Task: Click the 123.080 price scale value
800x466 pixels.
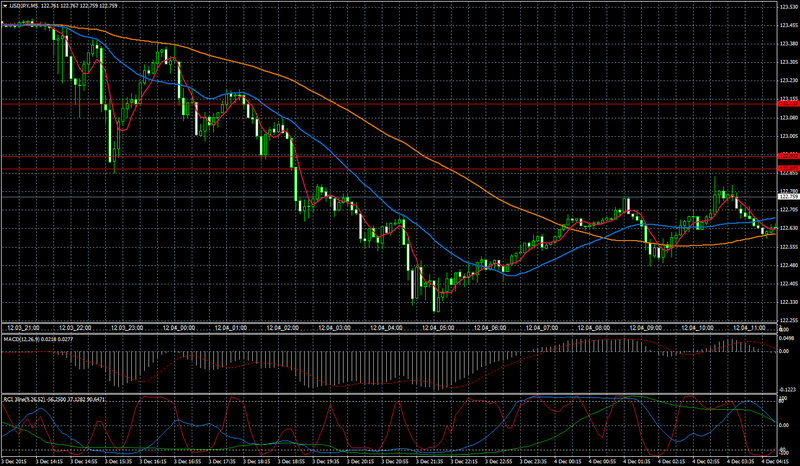Action: [x=788, y=118]
